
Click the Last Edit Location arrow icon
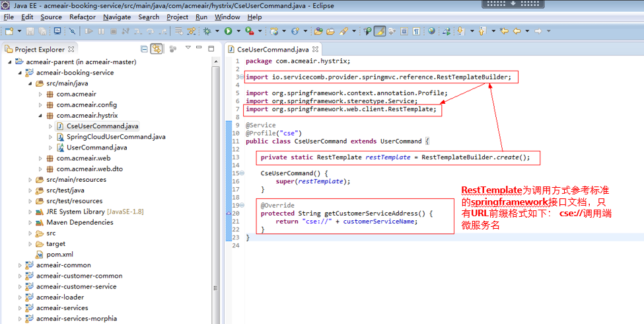point(504,31)
